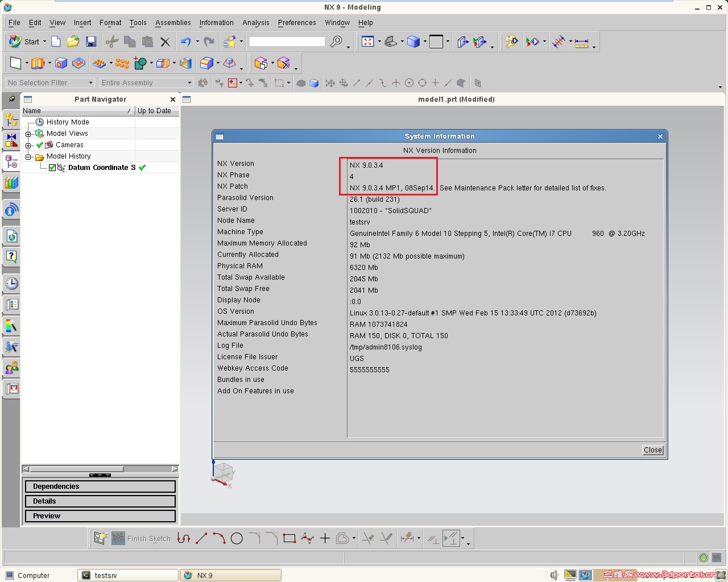Open the Entire Assembly scope dropdown
728x582 pixels.
(x=189, y=83)
